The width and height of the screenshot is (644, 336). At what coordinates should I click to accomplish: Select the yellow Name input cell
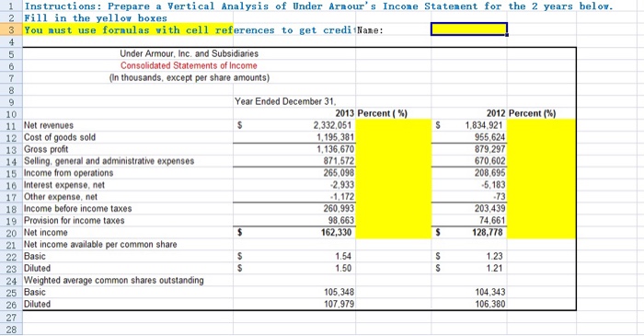click(469, 29)
